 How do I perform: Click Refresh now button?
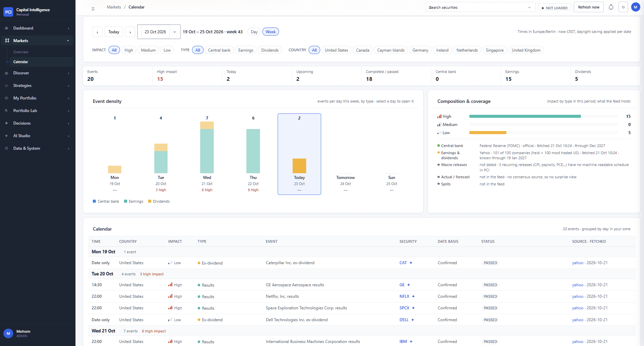coord(589,7)
